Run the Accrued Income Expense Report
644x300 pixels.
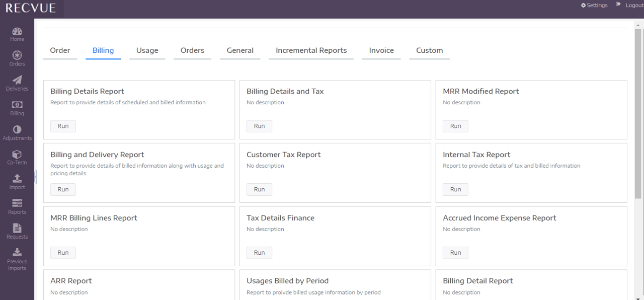coord(455,253)
